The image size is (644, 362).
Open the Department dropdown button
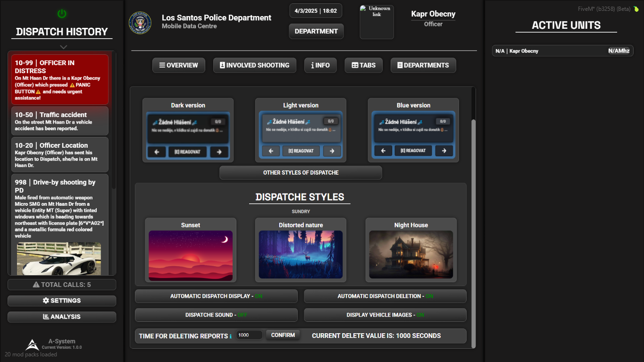click(x=316, y=31)
